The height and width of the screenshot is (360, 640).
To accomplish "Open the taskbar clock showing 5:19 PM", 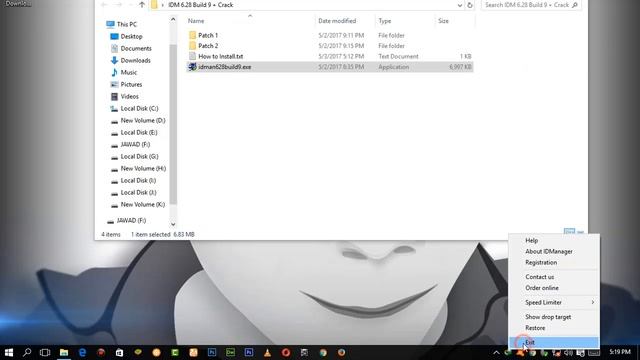I will click(619, 352).
